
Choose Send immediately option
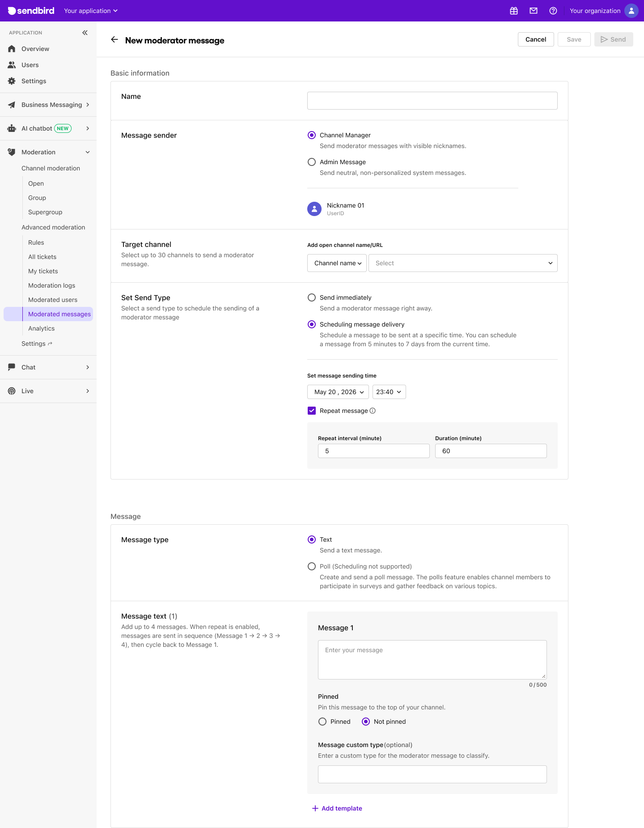(312, 297)
